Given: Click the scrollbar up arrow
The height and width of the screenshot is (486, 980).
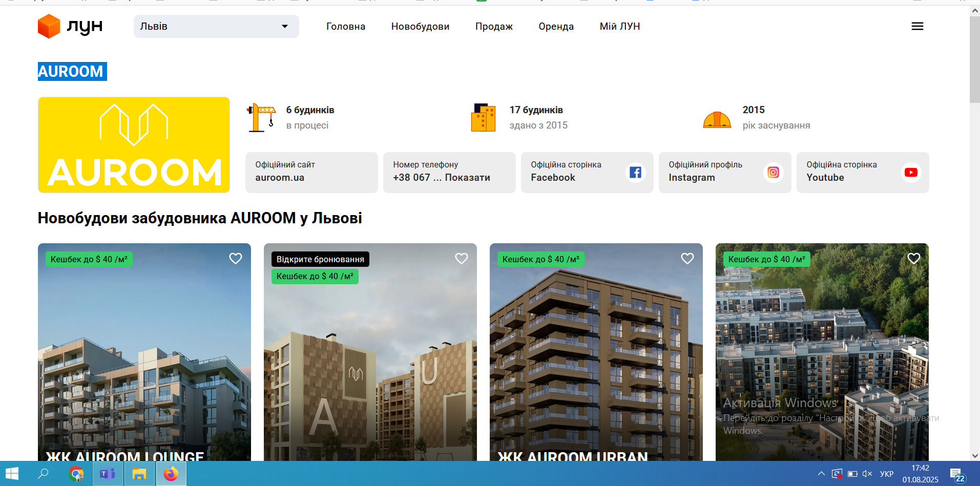Looking at the screenshot, I should [974, 10].
